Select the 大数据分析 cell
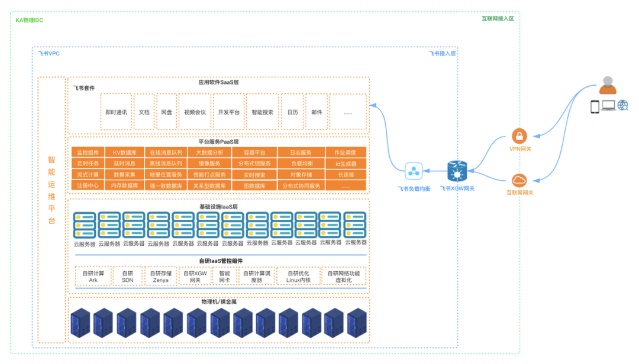Viewport: 639px width, 364px height. [x=209, y=152]
